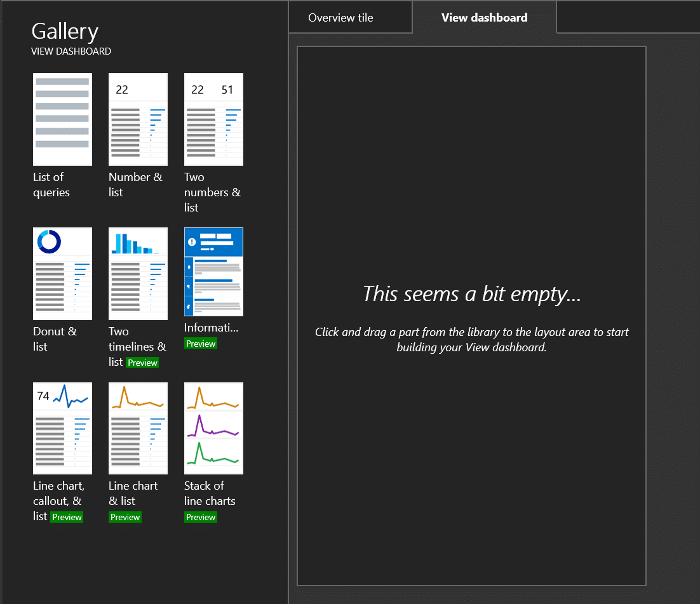Screen dimensions: 700x604
Task: Click the Number & list caption
Action: (x=136, y=184)
